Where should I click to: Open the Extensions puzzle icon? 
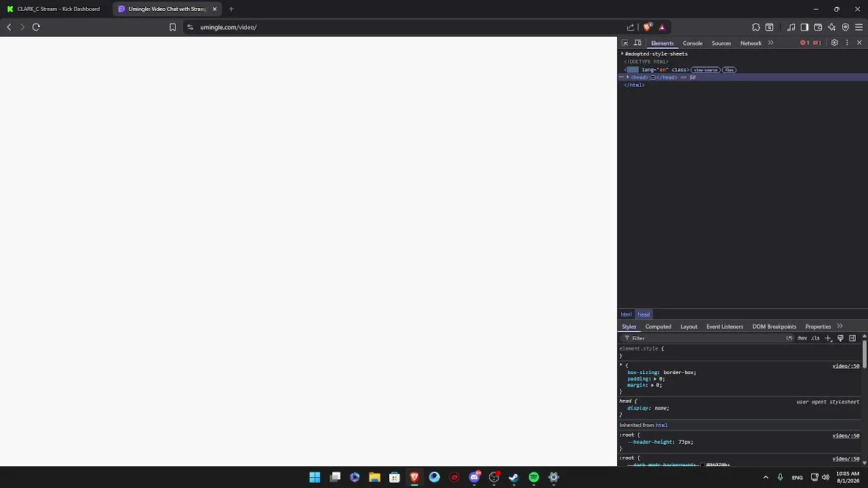coord(756,27)
